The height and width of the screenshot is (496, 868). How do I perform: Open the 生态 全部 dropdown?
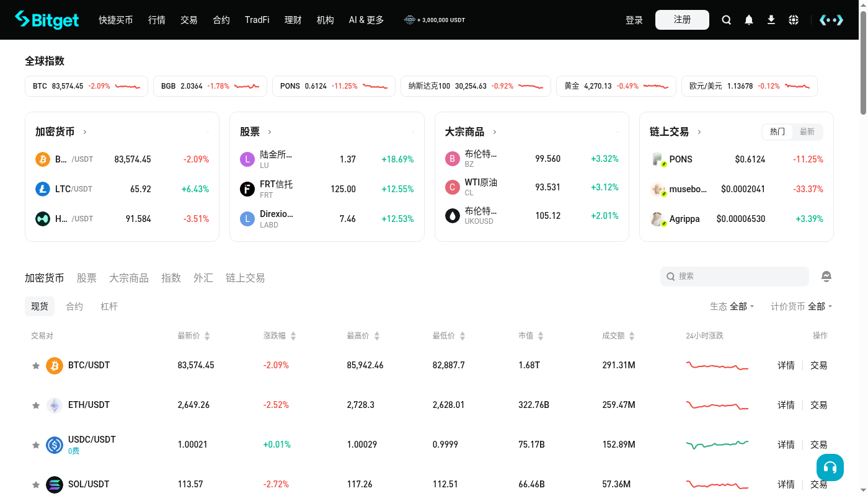point(732,306)
